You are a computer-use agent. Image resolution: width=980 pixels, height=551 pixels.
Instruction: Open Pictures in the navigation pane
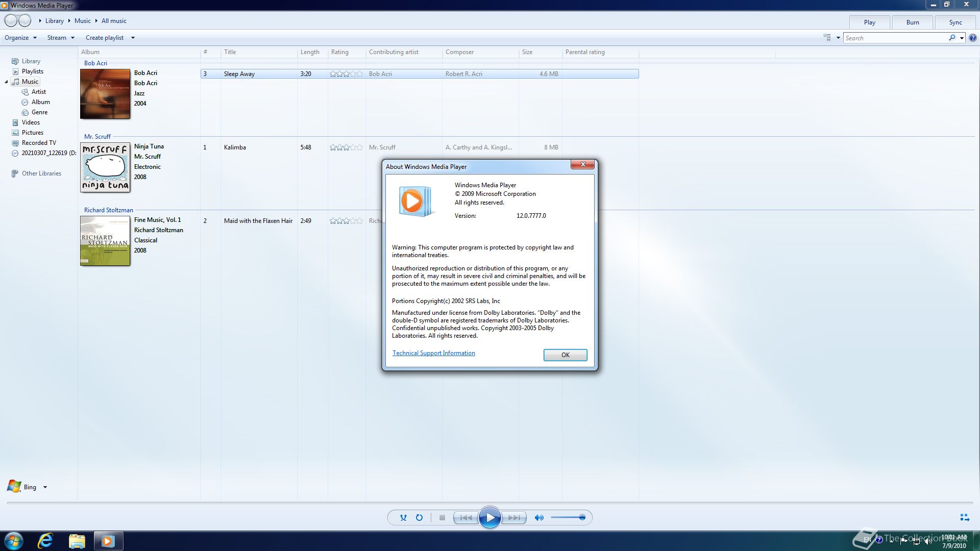tap(32, 133)
